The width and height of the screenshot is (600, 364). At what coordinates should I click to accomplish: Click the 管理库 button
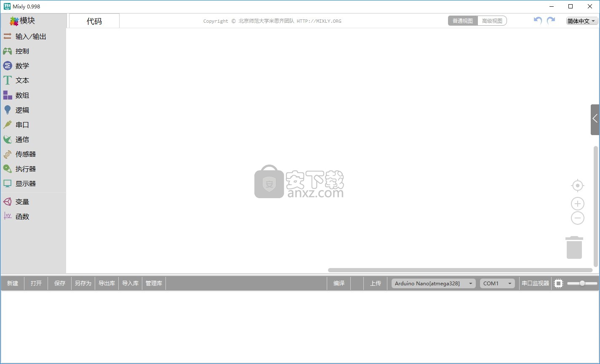(154, 284)
